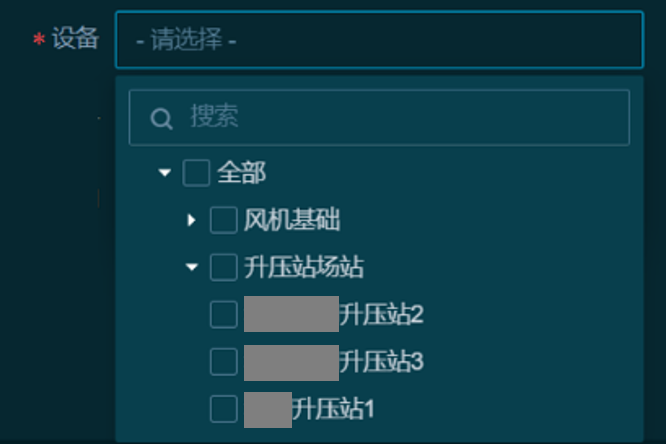Toggle the checkbox beside 升压站3
Screen dimensions: 666x444
click(223, 361)
